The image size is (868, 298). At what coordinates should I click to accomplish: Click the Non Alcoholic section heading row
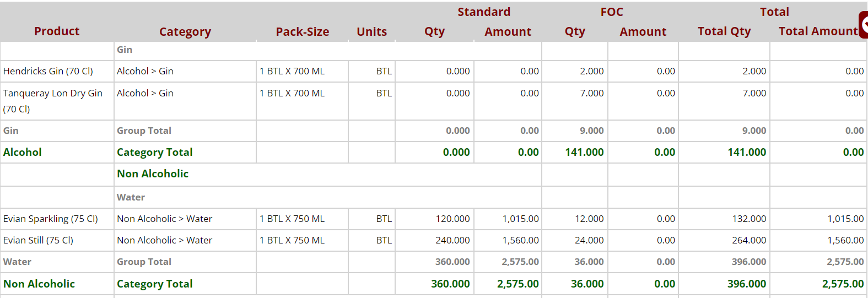[153, 174]
